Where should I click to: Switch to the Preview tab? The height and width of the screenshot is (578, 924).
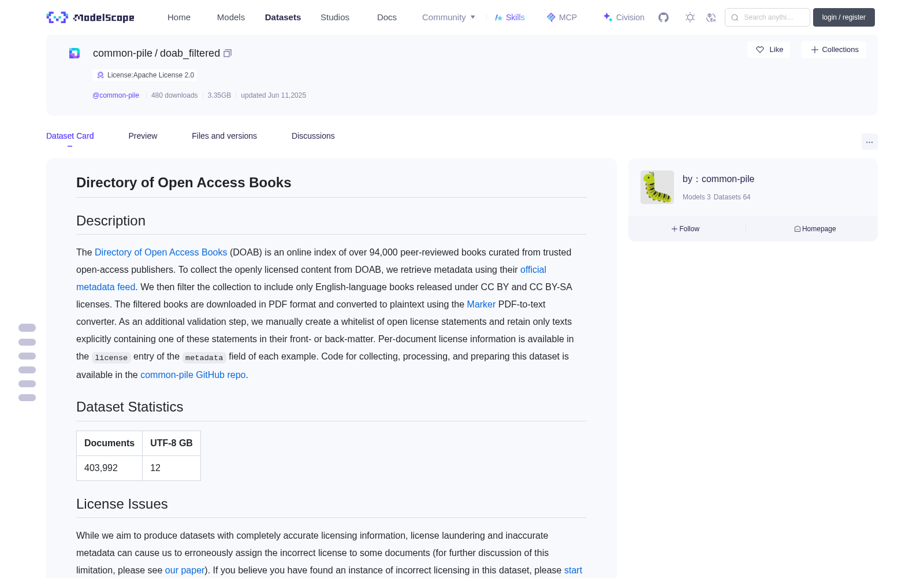143,136
